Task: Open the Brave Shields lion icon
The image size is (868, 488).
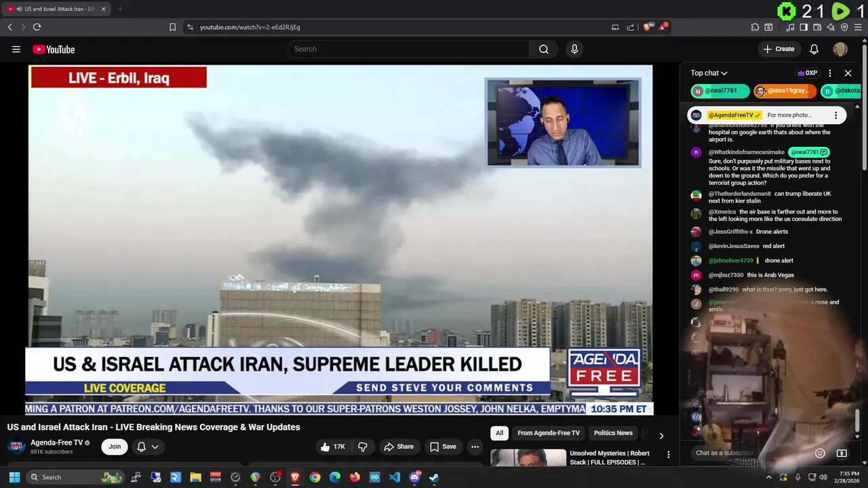Action: coord(648,27)
